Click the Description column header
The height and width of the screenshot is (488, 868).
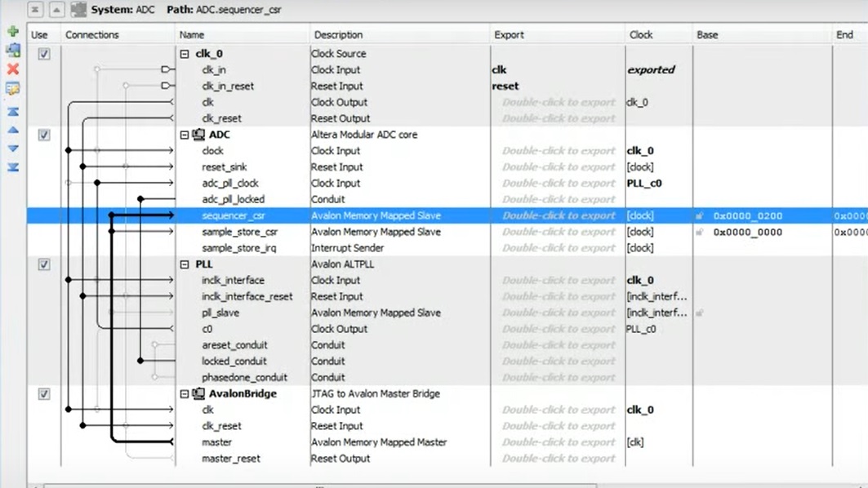338,35
